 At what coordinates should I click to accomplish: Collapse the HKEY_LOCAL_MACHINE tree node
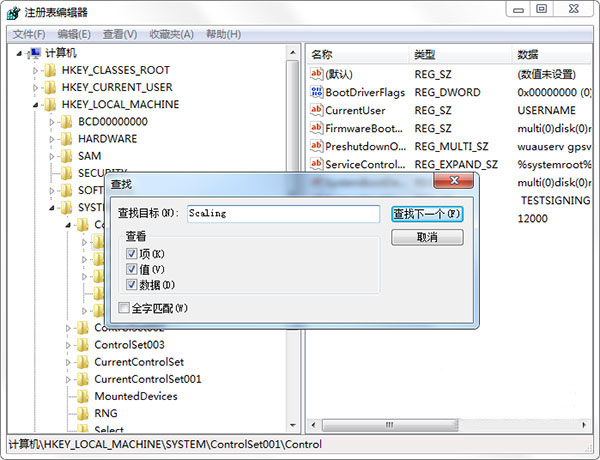click(x=36, y=104)
